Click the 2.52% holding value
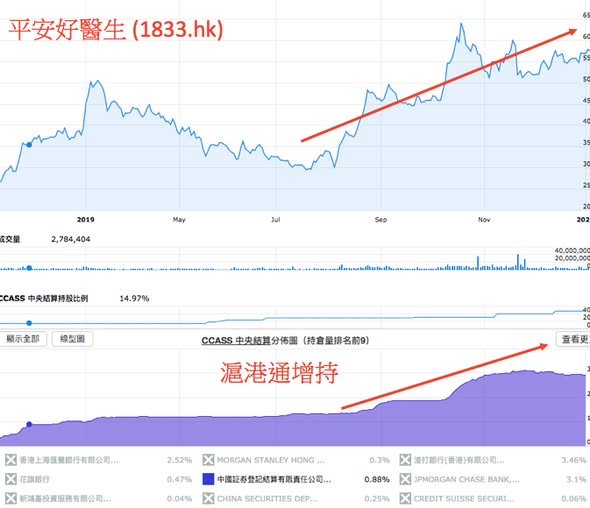 (179, 460)
